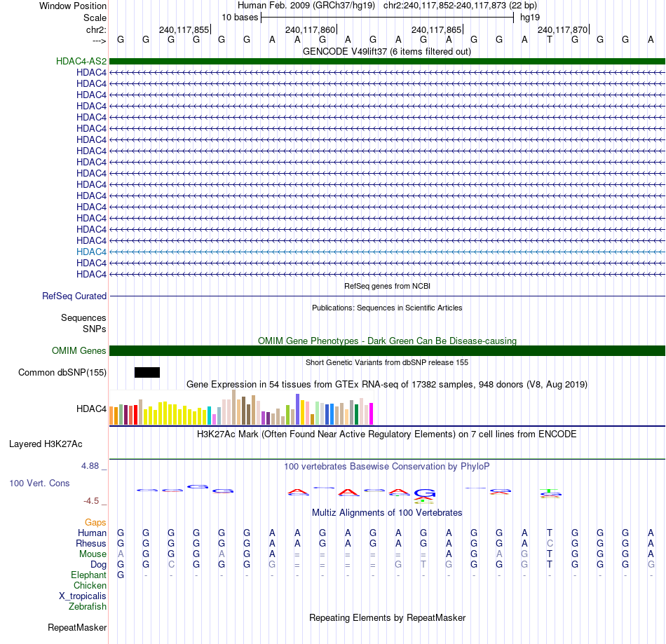Click the Rhesus species label

(x=91, y=543)
